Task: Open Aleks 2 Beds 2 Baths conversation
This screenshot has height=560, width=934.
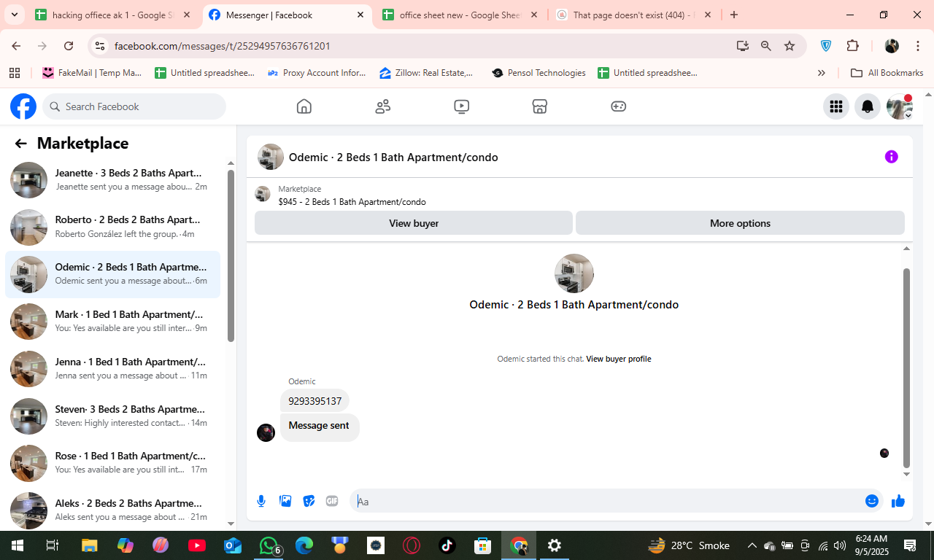Action: pyautogui.click(x=112, y=510)
